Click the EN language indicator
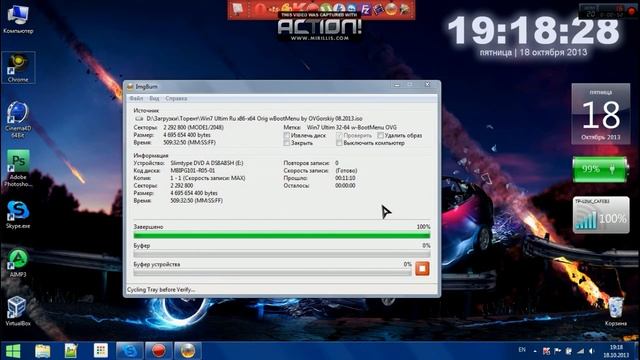This screenshot has width=640, height=360. point(522,350)
